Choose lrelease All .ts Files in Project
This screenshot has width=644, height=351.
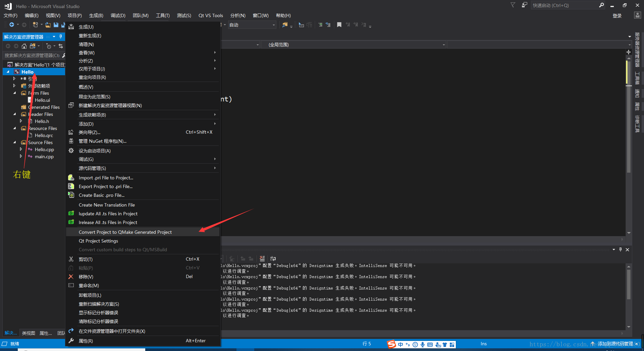click(x=143, y=222)
